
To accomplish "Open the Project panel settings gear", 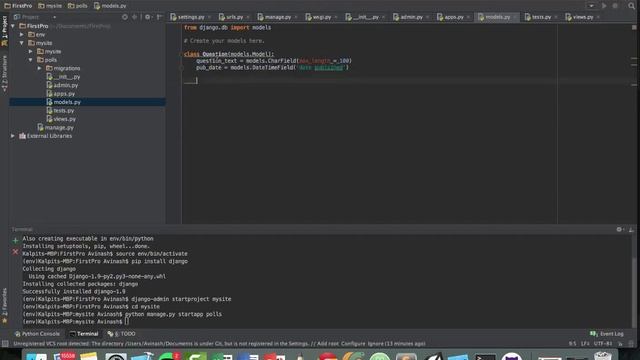I will pos(148,17).
